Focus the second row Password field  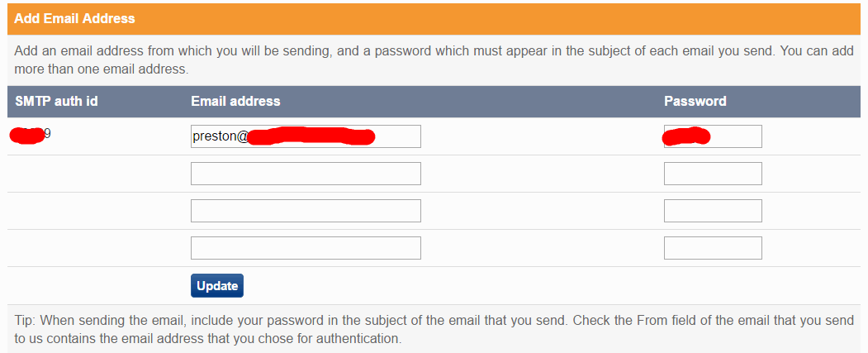[713, 174]
